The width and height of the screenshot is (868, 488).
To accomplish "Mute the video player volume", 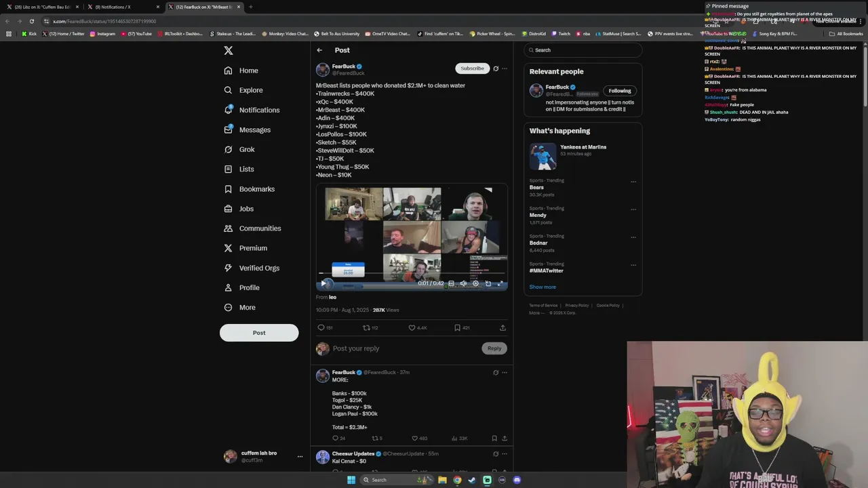I will (x=463, y=283).
